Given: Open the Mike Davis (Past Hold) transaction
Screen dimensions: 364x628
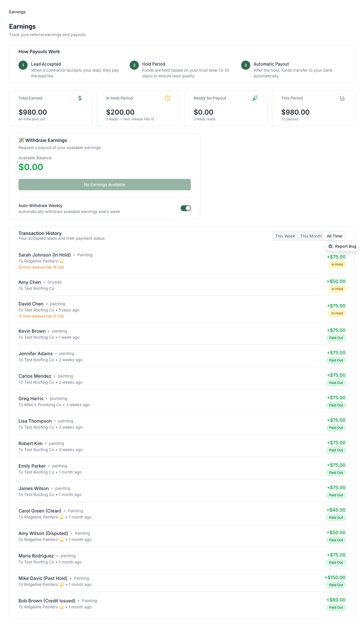Looking at the screenshot, I should [182, 581].
